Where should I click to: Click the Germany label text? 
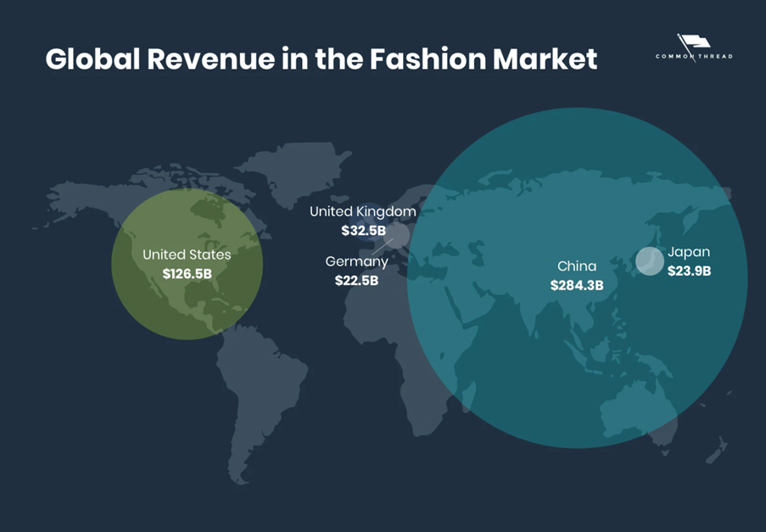tap(356, 261)
